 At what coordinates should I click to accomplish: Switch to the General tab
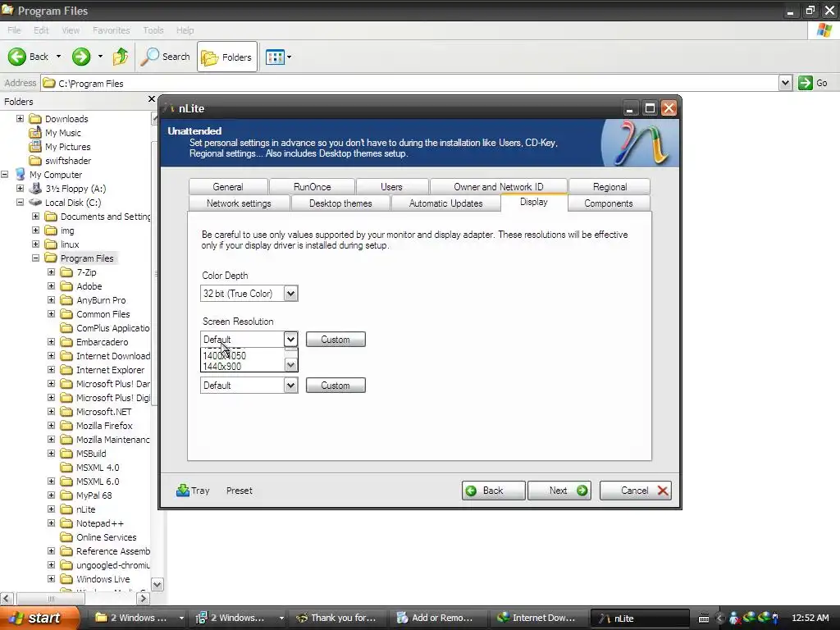tap(228, 186)
